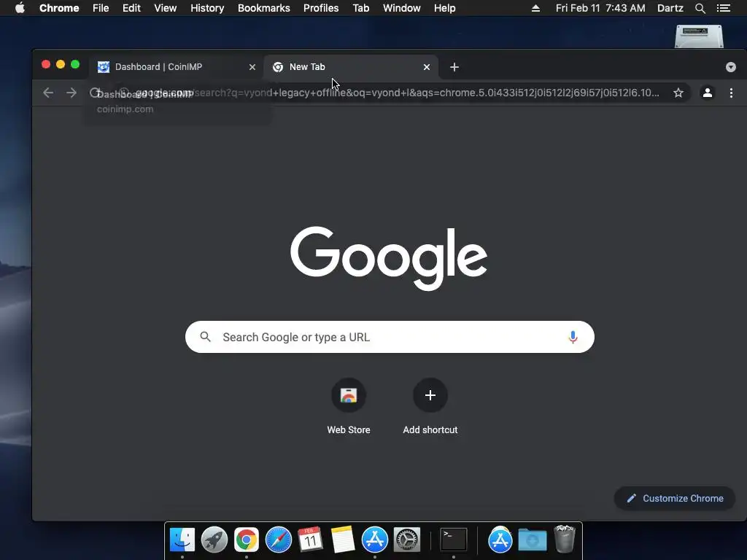Click the Add shortcut plus button
Image resolution: width=747 pixels, height=560 pixels.
point(430,395)
